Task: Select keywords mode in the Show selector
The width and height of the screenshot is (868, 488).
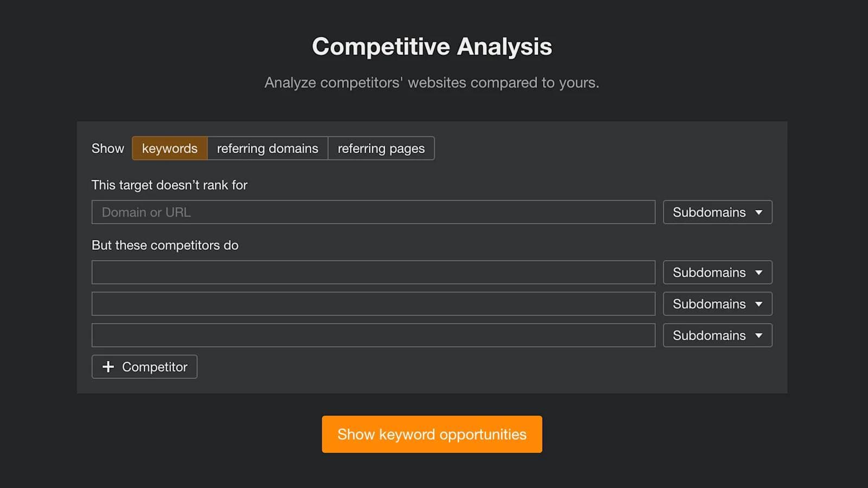Action: click(169, 148)
